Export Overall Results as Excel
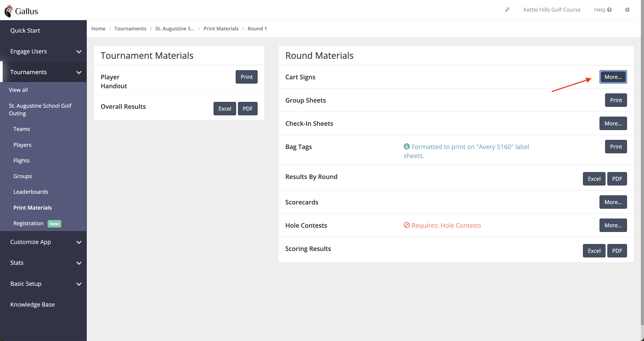Viewport: 644px width, 341px height. [225, 109]
